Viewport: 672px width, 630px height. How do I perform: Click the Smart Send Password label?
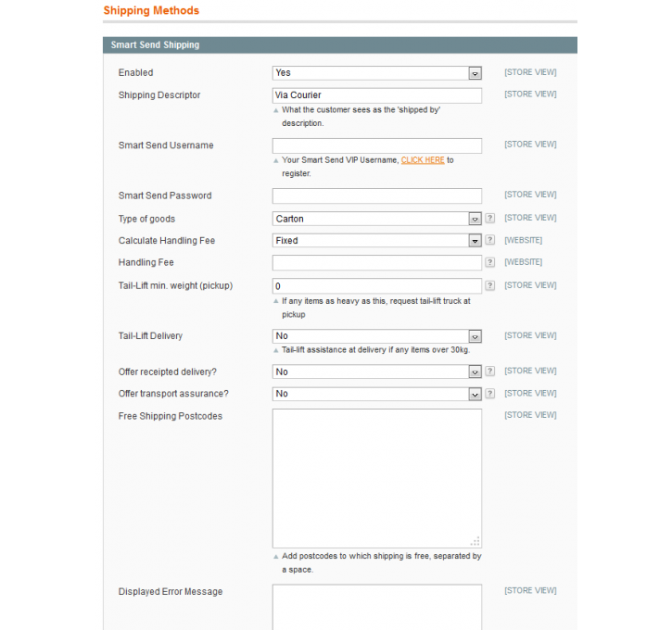pyautogui.click(x=165, y=195)
